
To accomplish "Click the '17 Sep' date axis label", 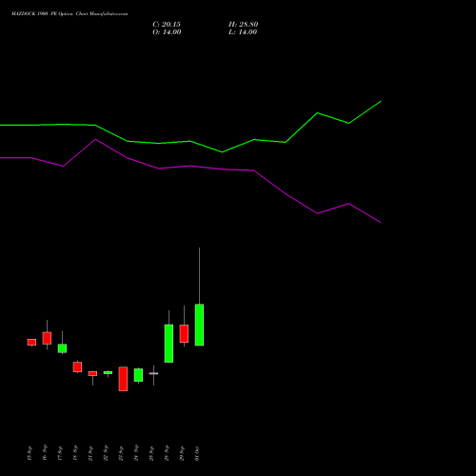I will click(60, 453).
